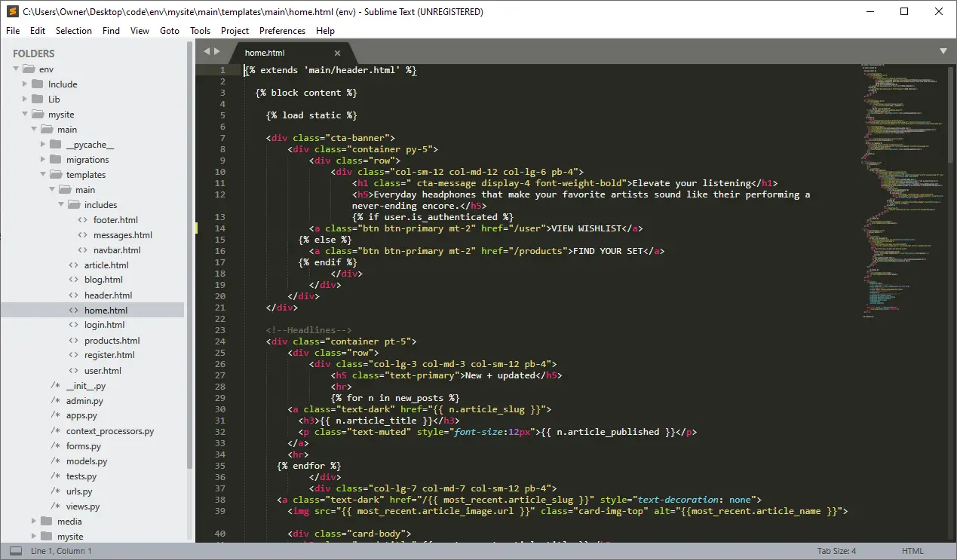Expand the Lib folder
The height and width of the screenshot is (560, 957).
25,99
